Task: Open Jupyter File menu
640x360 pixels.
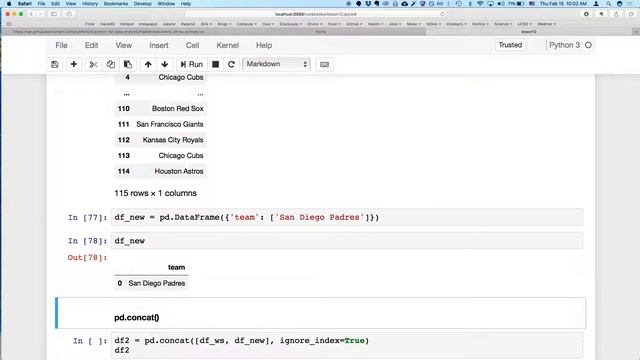Action: point(62,45)
